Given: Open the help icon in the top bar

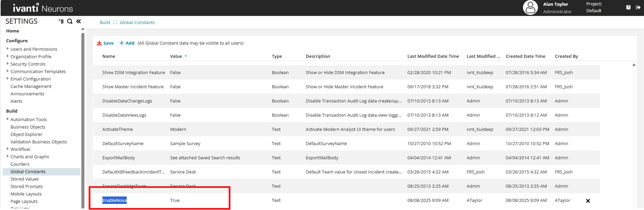Looking at the screenshot, I should pos(628,7).
